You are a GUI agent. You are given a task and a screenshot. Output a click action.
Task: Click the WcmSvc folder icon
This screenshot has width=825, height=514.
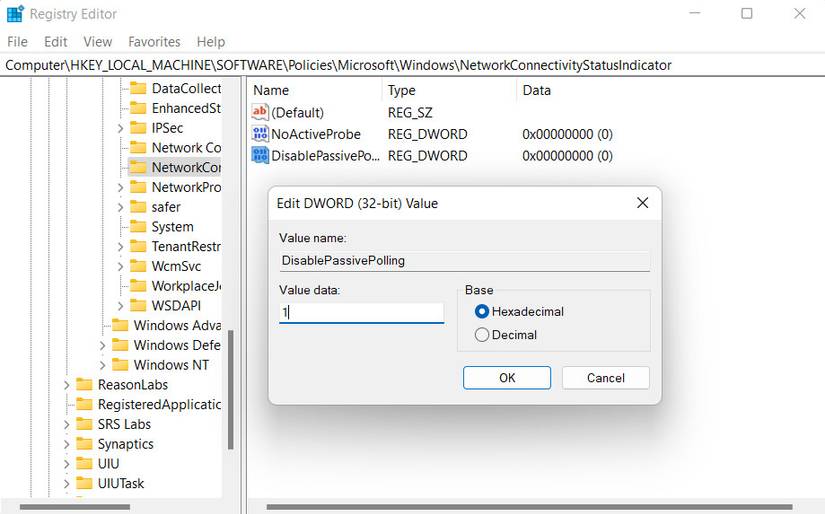[138, 266]
